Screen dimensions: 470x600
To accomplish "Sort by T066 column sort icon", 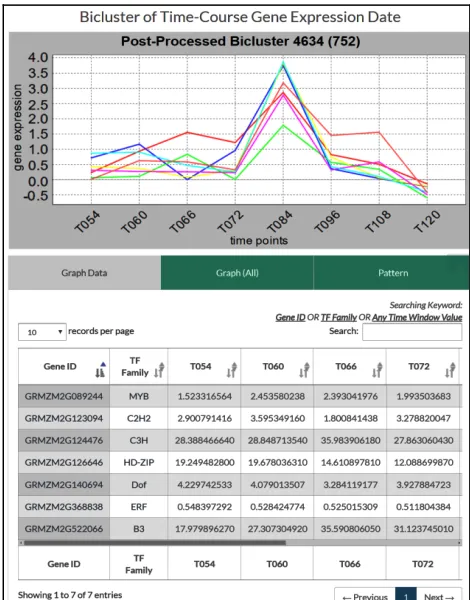I will point(377,370).
